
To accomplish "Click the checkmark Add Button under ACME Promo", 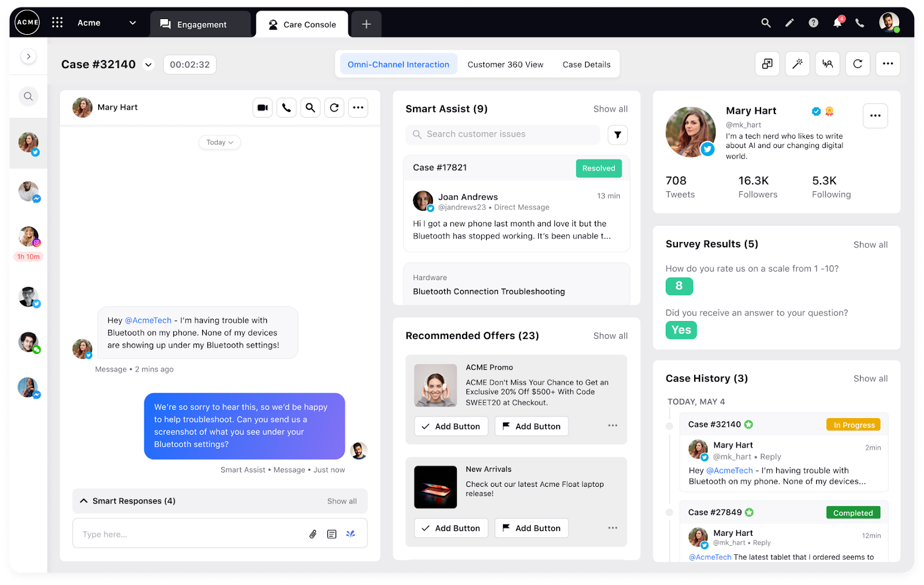I will coord(451,426).
